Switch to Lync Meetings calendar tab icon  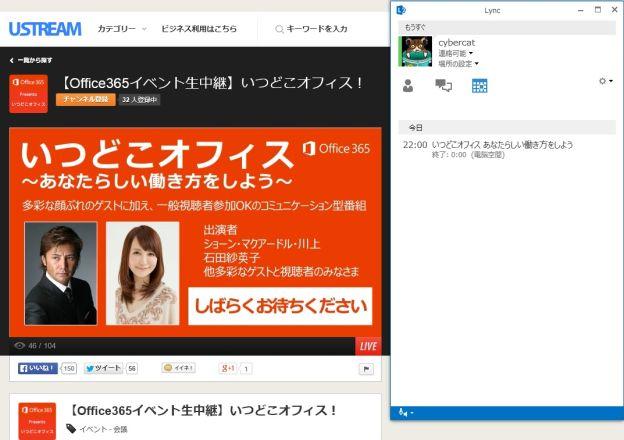point(479,86)
